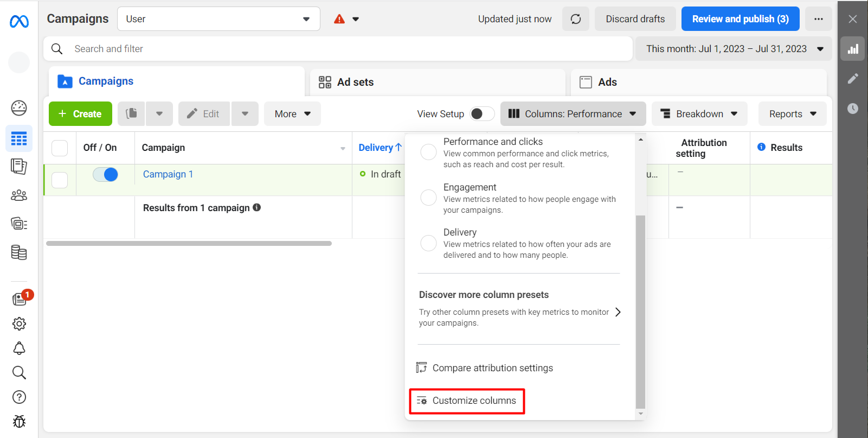868x438 pixels.
Task: Click the green Create button
Action: (x=80, y=113)
